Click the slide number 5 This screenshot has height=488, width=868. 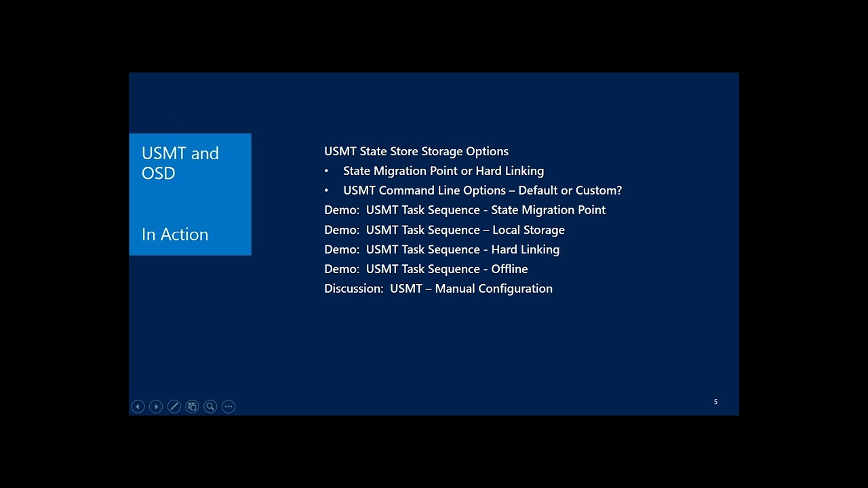[715, 402]
